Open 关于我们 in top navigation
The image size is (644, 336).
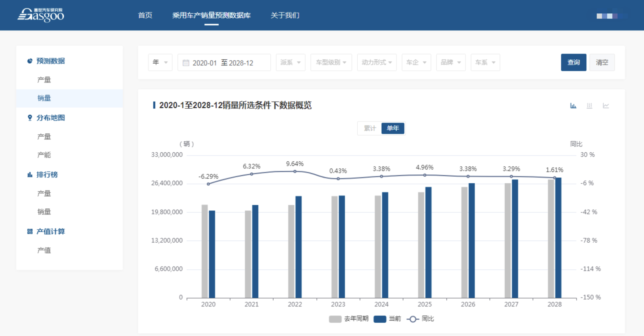(x=285, y=15)
